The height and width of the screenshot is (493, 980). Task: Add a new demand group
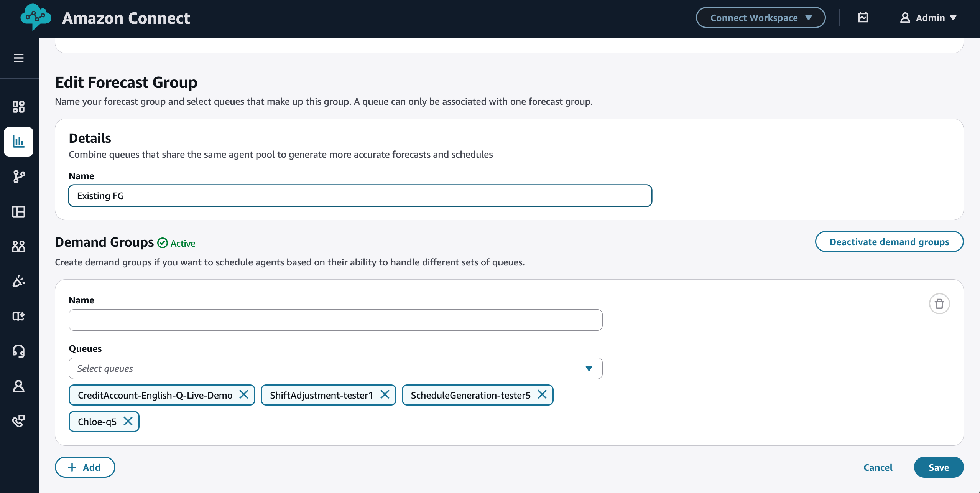(x=85, y=467)
